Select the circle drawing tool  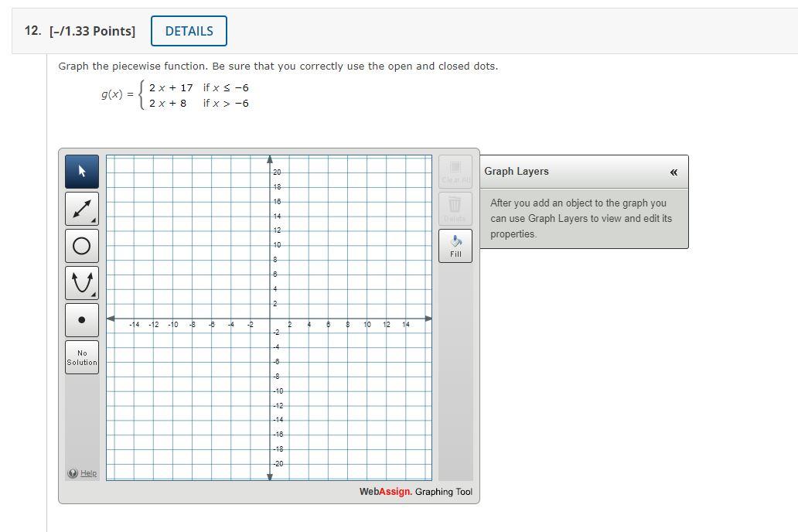(81, 245)
